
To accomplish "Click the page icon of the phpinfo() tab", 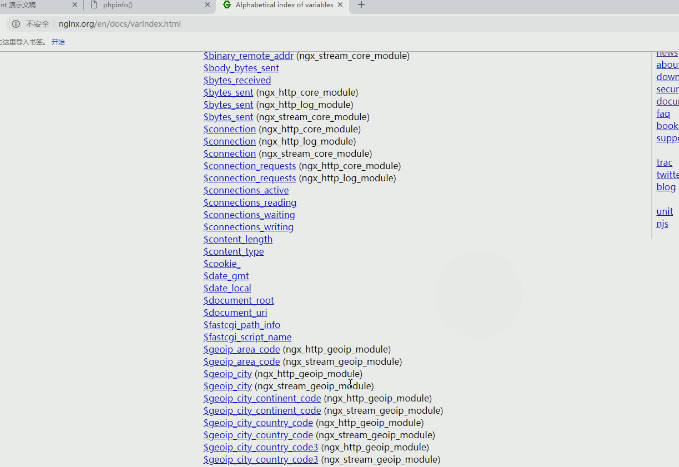I will click(94, 5).
